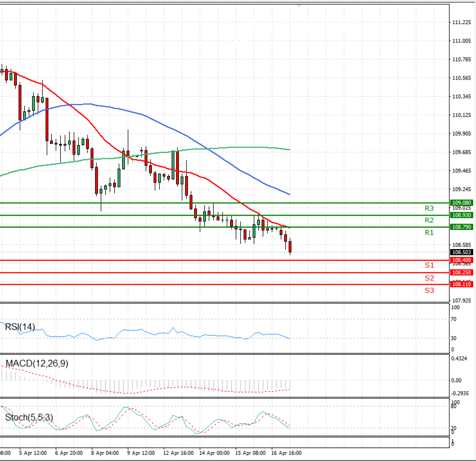Click the 16 Apr 16:00 time label
The height and width of the screenshot is (461, 476).
point(286,453)
